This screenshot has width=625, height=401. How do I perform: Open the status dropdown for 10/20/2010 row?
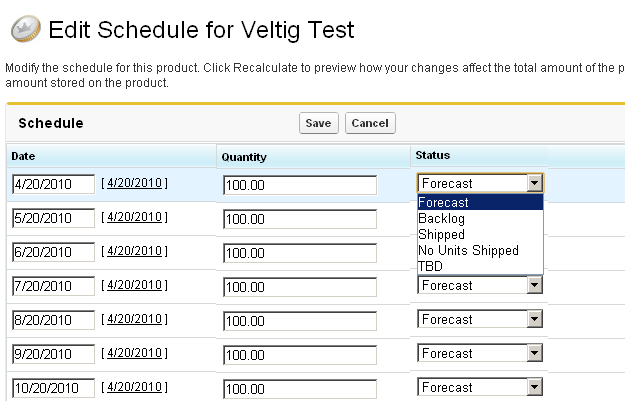coord(535,387)
